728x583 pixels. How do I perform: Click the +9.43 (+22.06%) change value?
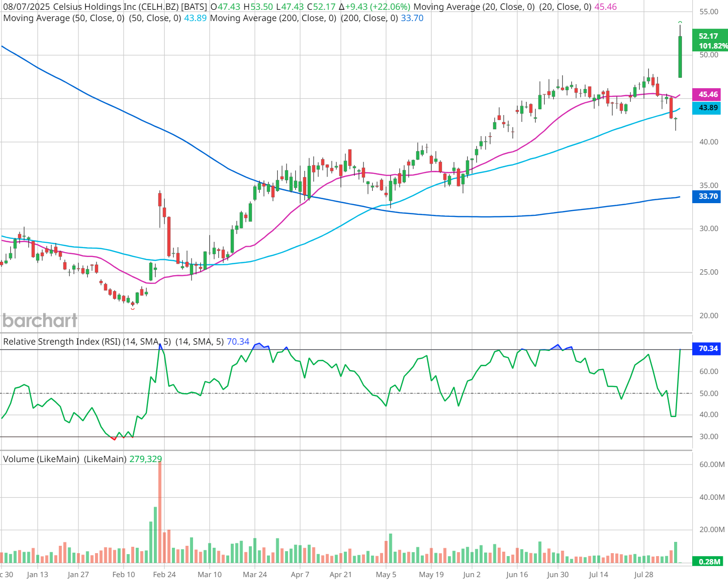[x=378, y=7]
